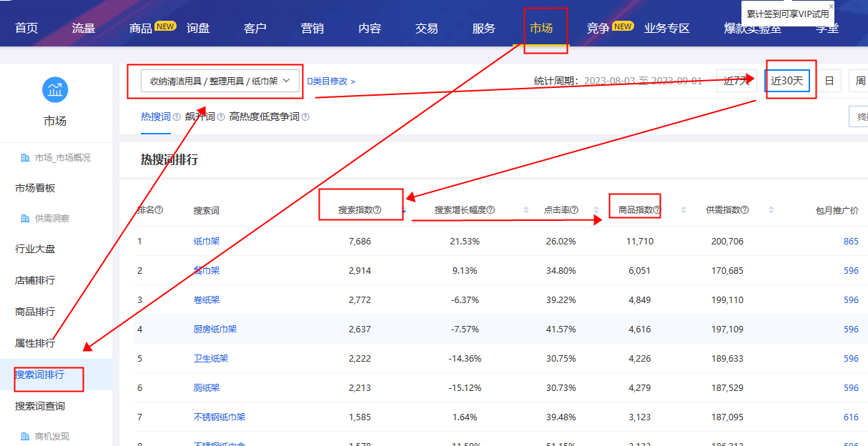868x446 pixels.
Task: Open the 收纳清洁用具 category dropdown
Action: pos(220,81)
